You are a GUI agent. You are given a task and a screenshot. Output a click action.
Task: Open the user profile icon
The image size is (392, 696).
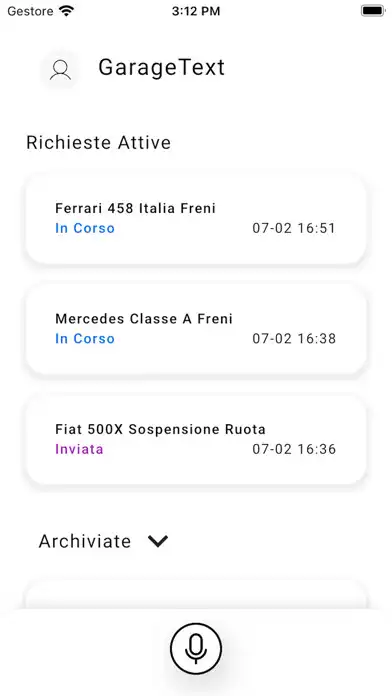(x=60, y=70)
